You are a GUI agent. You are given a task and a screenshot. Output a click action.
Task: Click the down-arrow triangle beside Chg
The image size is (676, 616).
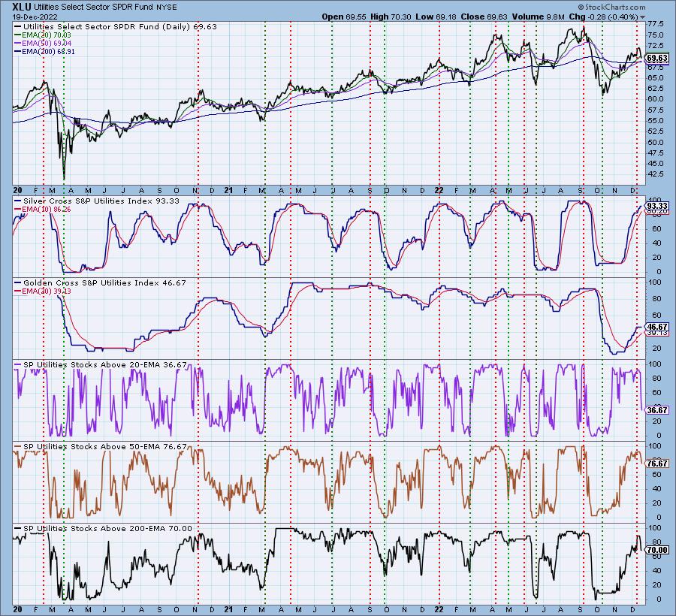[x=643, y=17]
